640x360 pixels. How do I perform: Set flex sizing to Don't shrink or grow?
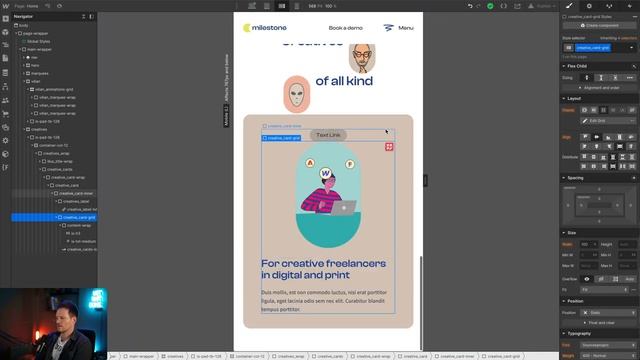click(x=615, y=78)
